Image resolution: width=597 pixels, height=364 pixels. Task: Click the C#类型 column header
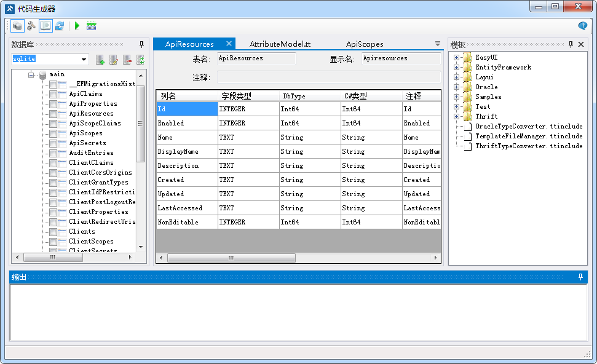click(x=371, y=96)
